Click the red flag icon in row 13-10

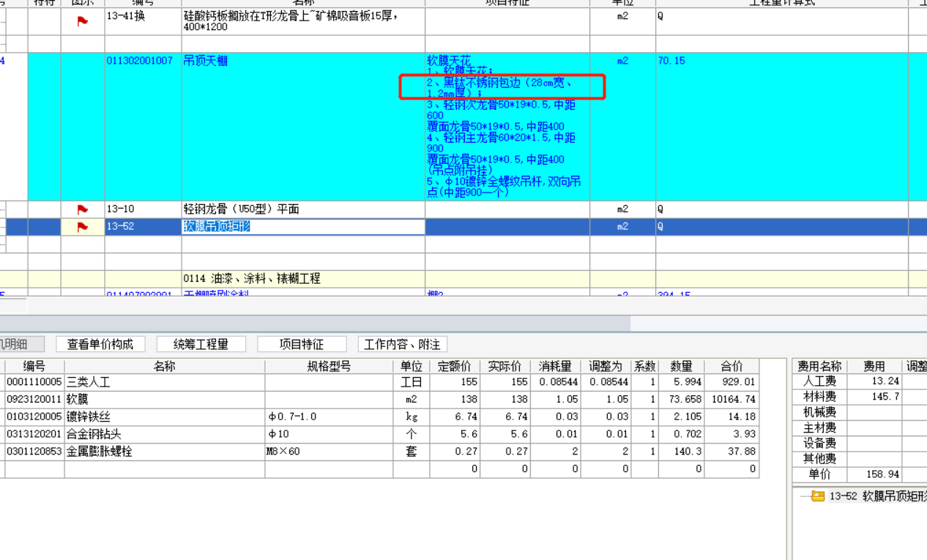pyautogui.click(x=83, y=209)
